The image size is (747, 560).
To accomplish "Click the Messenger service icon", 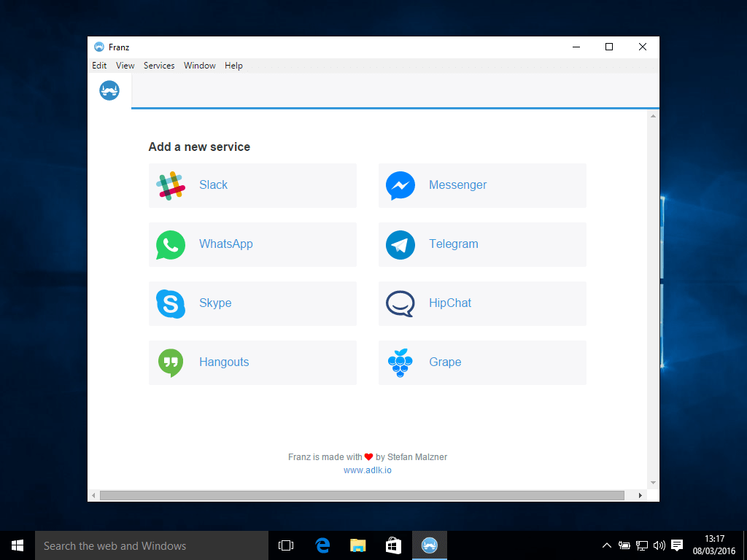I will [400, 185].
